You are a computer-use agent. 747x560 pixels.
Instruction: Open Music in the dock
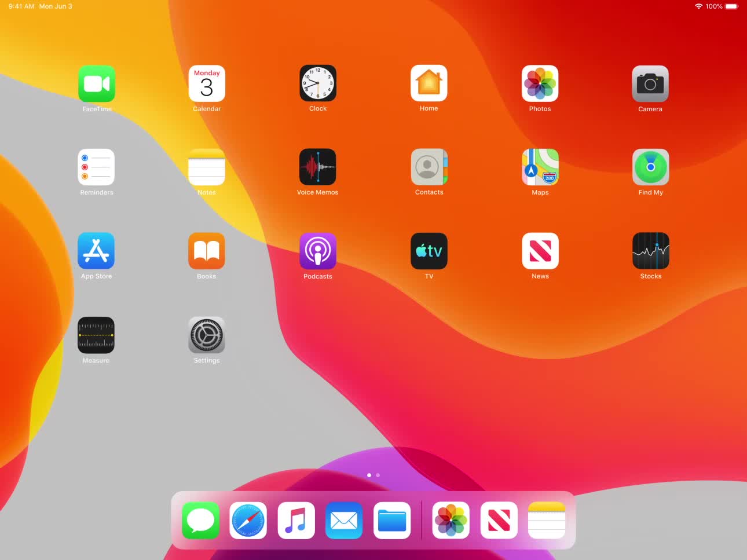296,521
